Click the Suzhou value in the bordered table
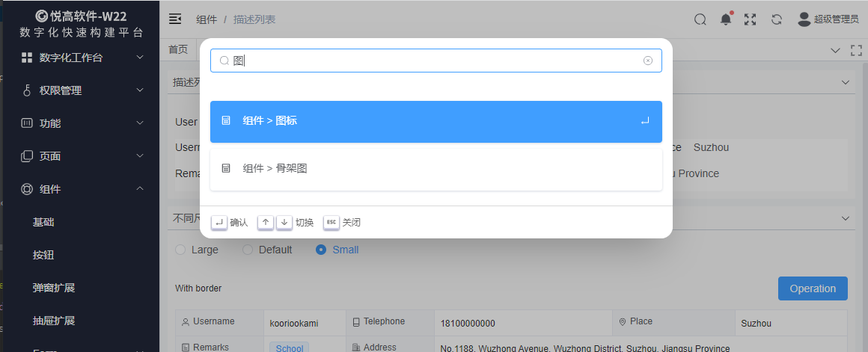Viewport: 868px width, 352px height. pyautogui.click(x=756, y=324)
